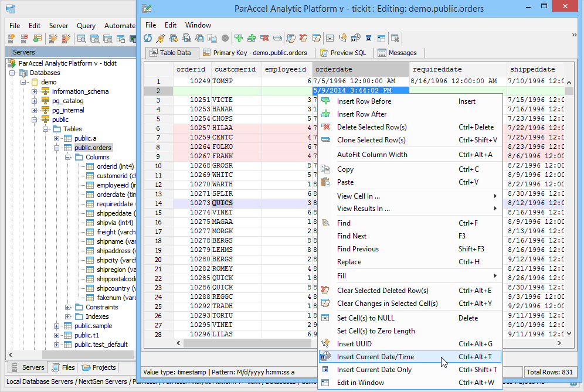Click the Remove Server icon in main window toolbar
This screenshot has height=392, width=584.
point(24,38)
